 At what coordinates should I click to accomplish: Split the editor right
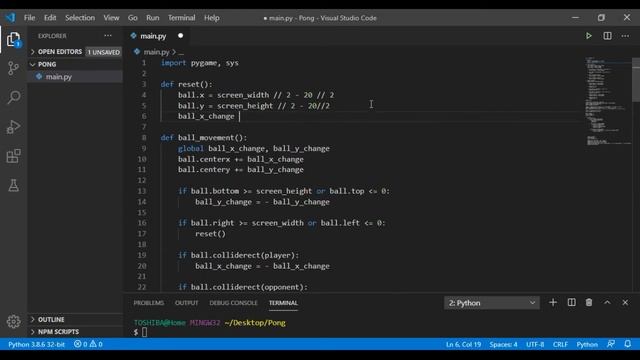click(607, 36)
